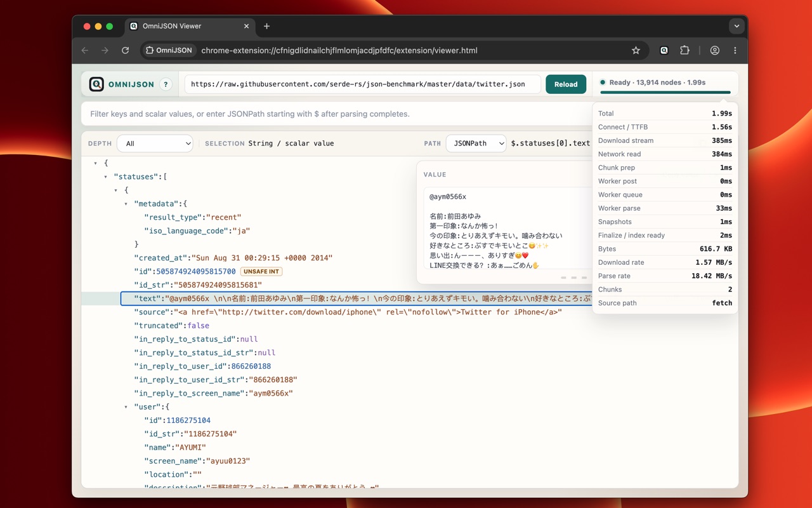The image size is (812, 508).
Task: Open the Chrome extensions puzzle icon
Action: 684,50
